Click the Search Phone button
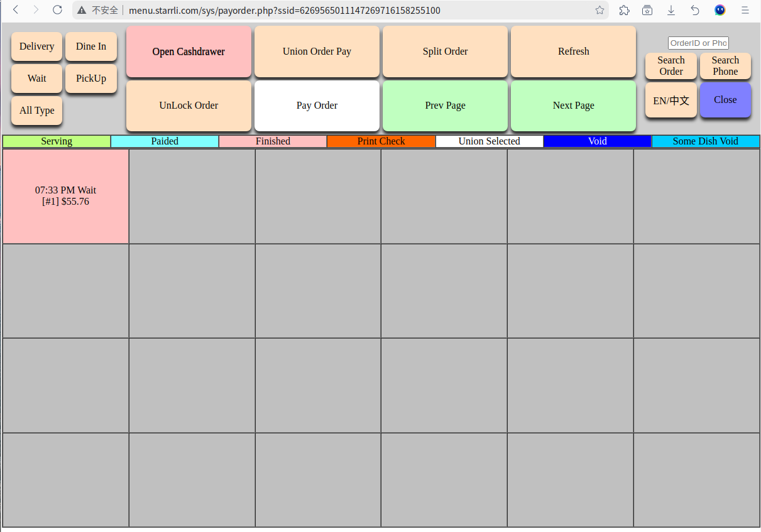The height and width of the screenshot is (532, 761). coord(725,66)
